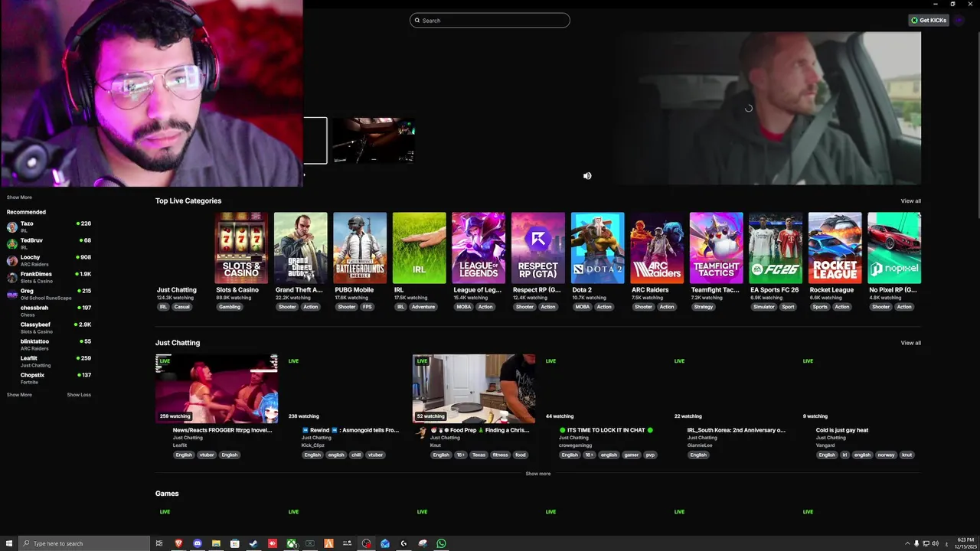Open the Respect RP (GTA) category card
This screenshot has height=551, width=980.
point(538,248)
